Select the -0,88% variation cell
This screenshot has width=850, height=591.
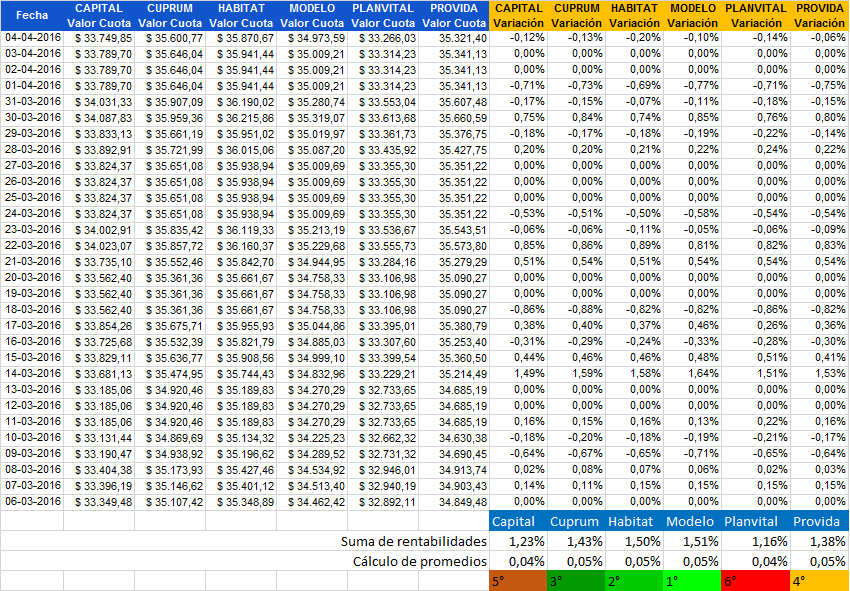(577, 310)
